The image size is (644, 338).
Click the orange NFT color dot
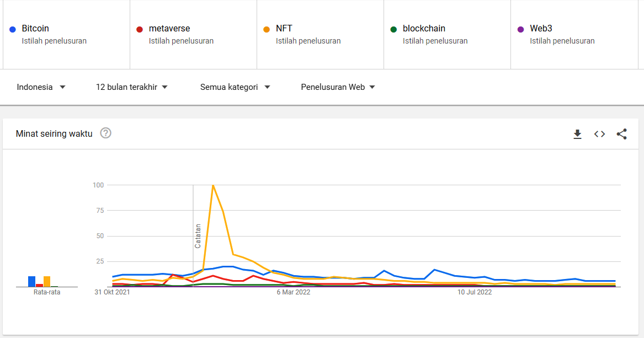coord(267,29)
